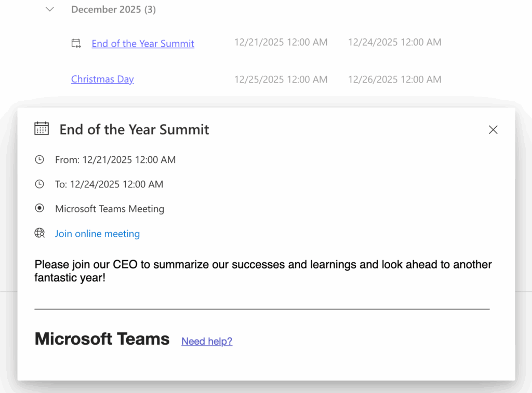Click the 12/26/2025 end date for Christmas Day
Image resolution: width=532 pixels, height=393 pixels.
[x=394, y=79]
